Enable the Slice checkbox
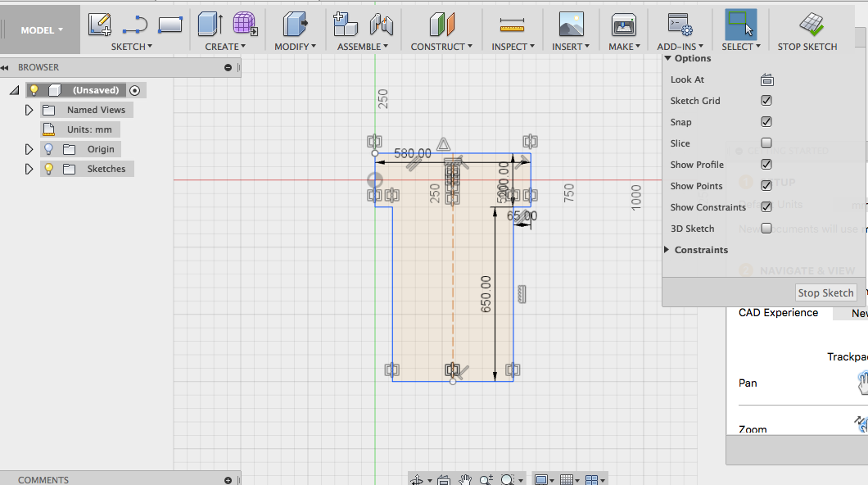 (766, 143)
